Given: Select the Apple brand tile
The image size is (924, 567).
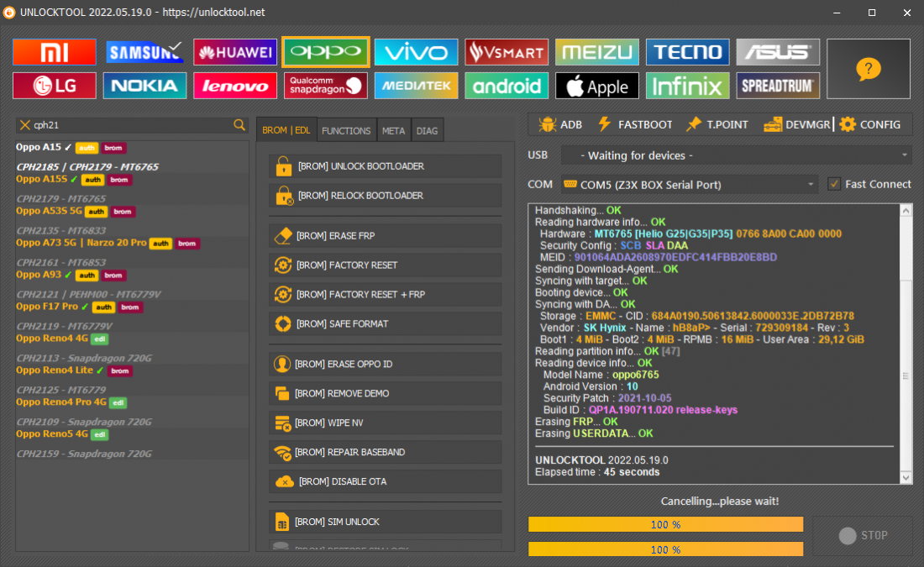Looking at the screenshot, I should coord(597,86).
